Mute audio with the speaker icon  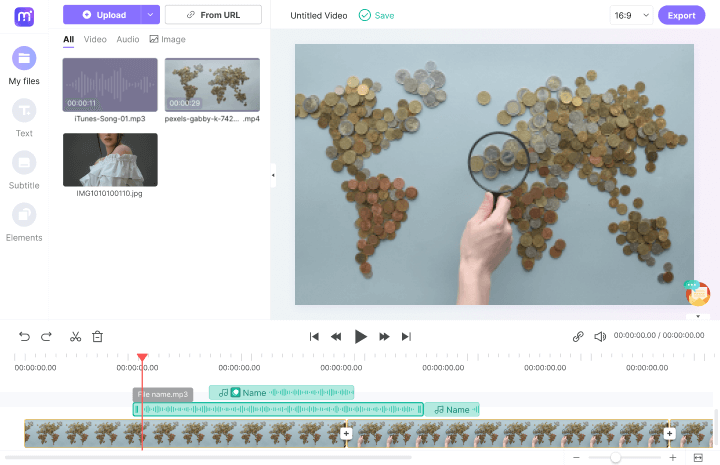pyautogui.click(x=600, y=337)
